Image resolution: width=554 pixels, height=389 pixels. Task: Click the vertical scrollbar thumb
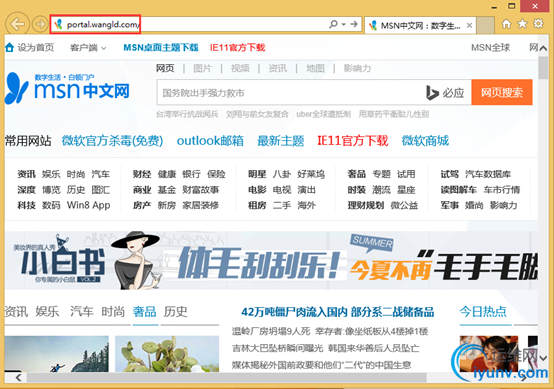click(x=543, y=67)
